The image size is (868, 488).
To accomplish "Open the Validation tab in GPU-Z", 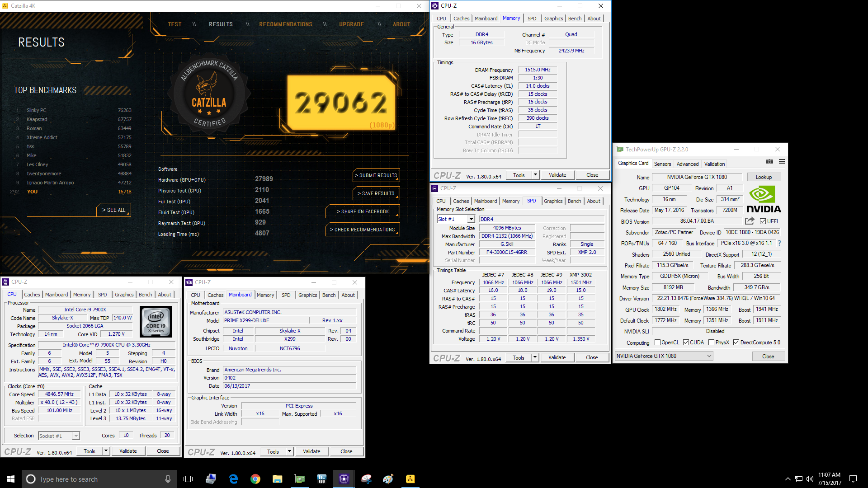I will click(714, 164).
